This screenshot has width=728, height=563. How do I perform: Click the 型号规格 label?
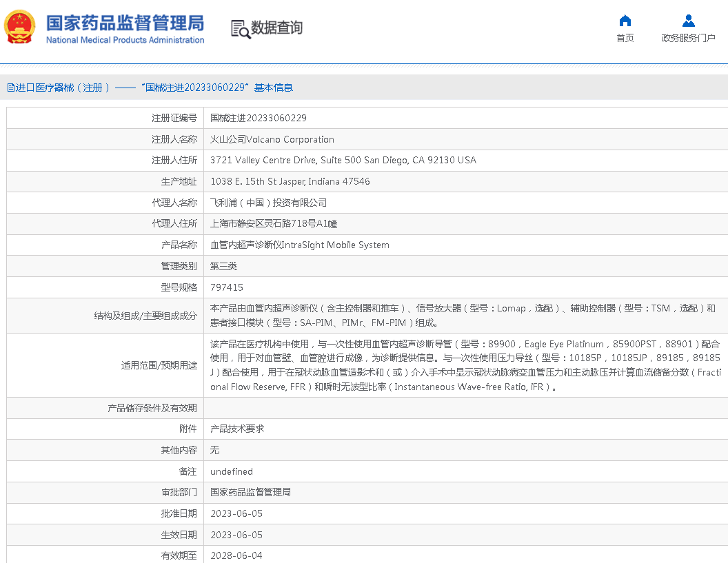[x=179, y=287]
